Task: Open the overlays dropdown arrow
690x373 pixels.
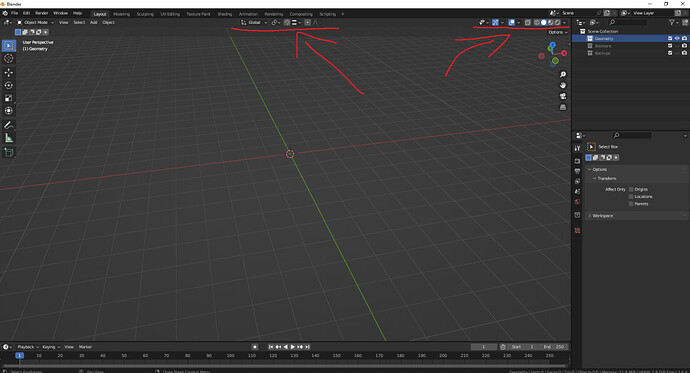Action: [x=519, y=22]
